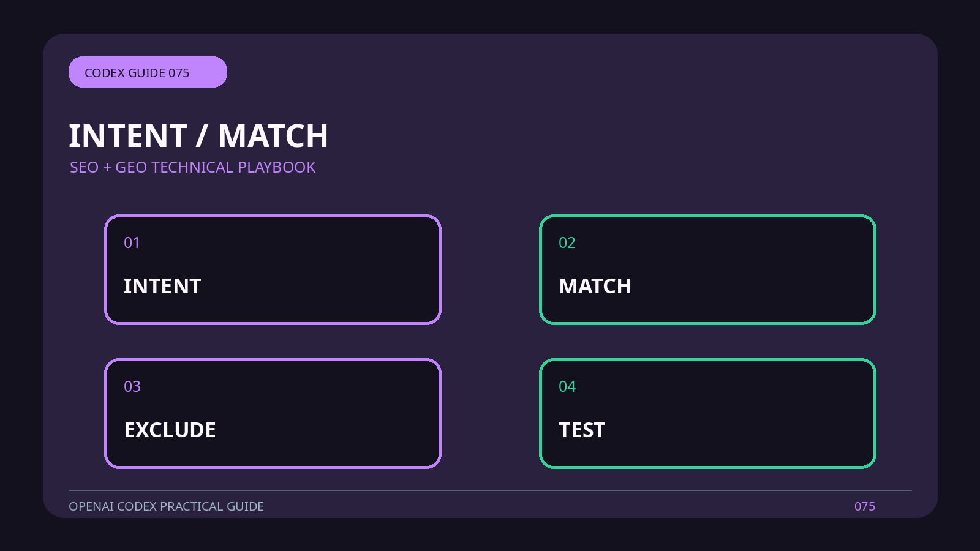This screenshot has width=980, height=551.
Task: Open the 01 INTENT card
Action: [x=273, y=269]
